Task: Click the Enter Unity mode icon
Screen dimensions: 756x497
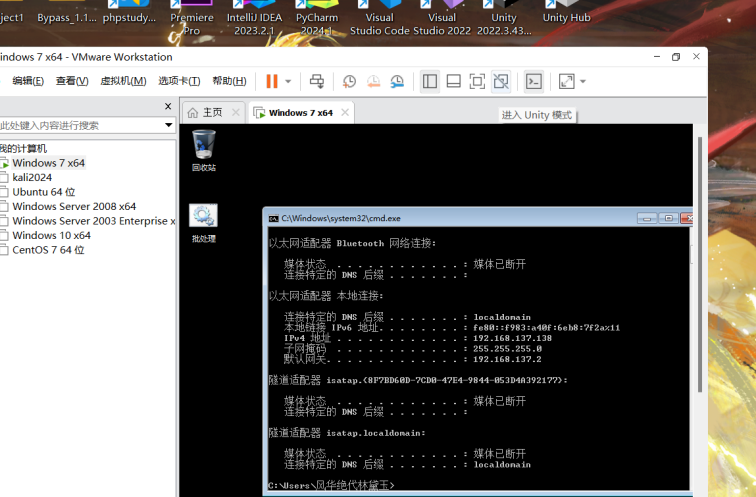Action: [501, 81]
